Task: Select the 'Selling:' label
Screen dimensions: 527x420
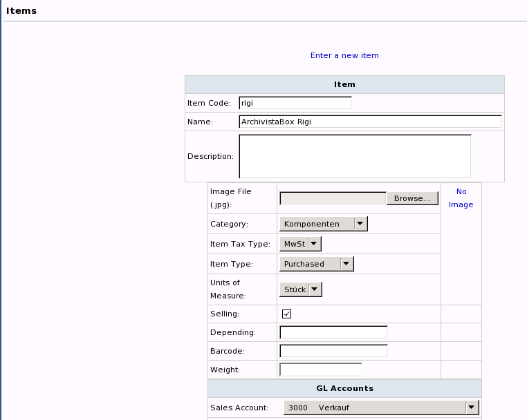Action: [x=225, y=314]
